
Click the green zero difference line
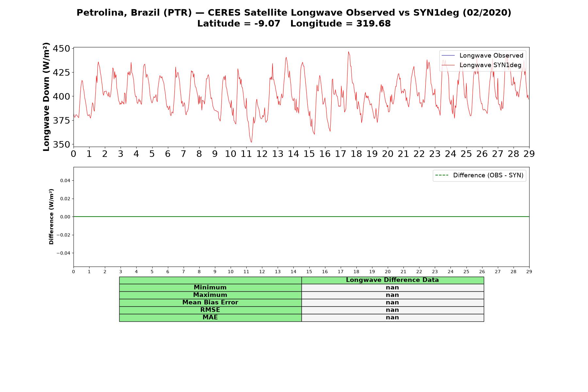click(301, 217)
